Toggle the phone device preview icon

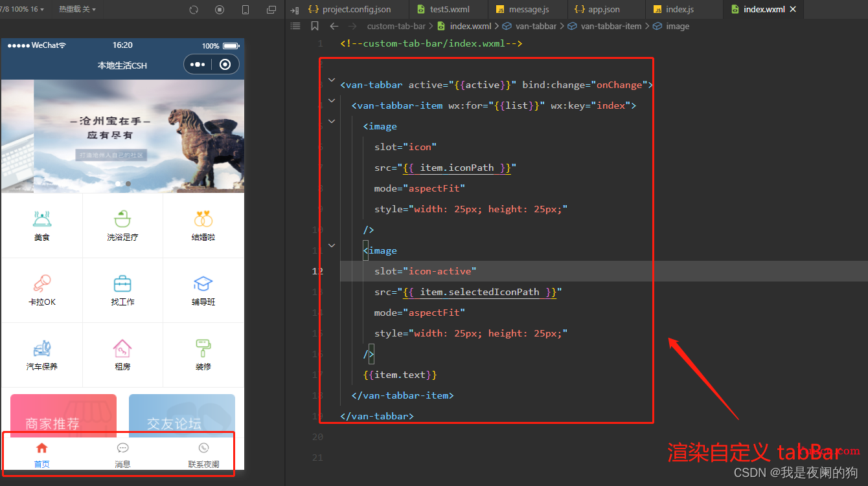tap(246, 10)
